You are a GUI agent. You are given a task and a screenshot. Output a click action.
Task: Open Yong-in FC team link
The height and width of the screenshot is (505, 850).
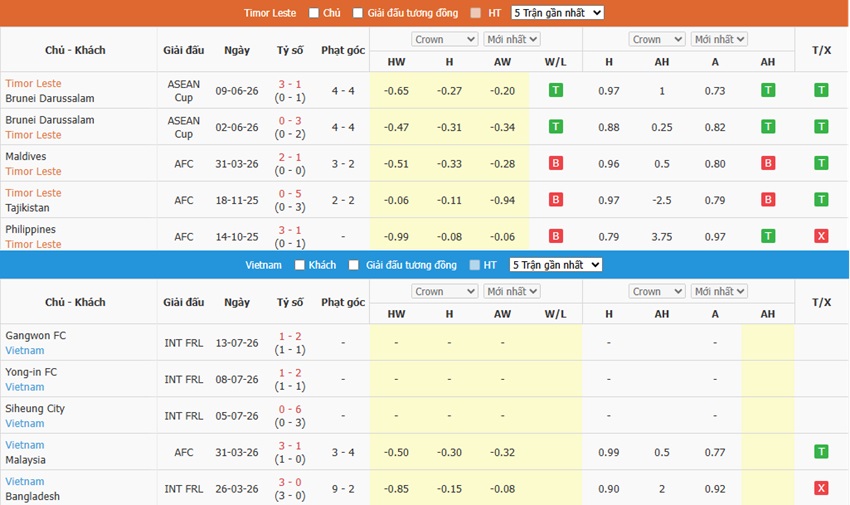click(x=31, y=372)
